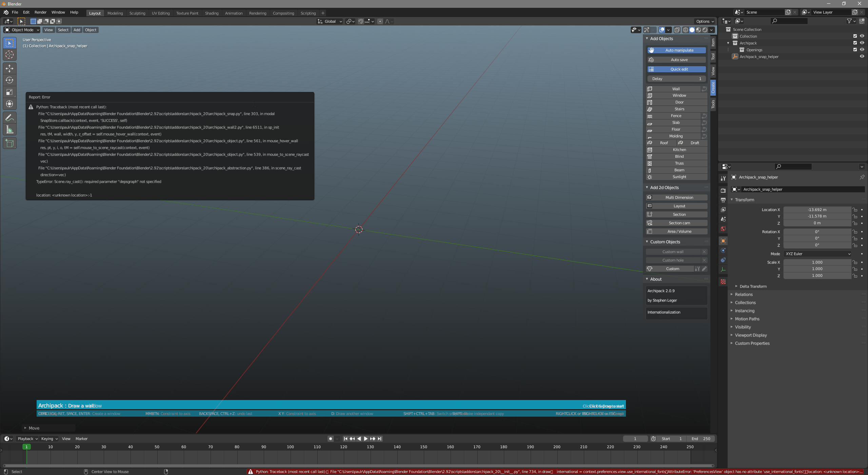Viewport: 868px width, 475px height.
Task: Select the Measure ruler tool
Action: pos(9,130)
